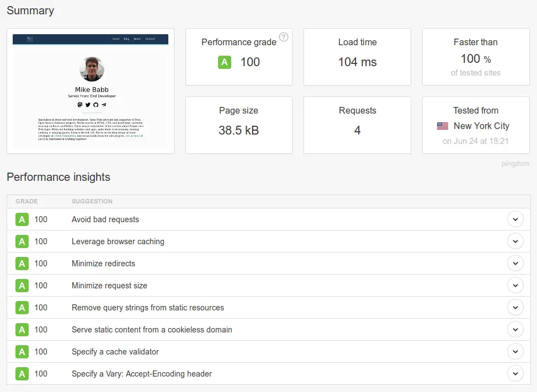The height and width of the screenshot is (392, 537).
Task: Click the A grade badge for Avoid bad requests
Action: [22, 219]
